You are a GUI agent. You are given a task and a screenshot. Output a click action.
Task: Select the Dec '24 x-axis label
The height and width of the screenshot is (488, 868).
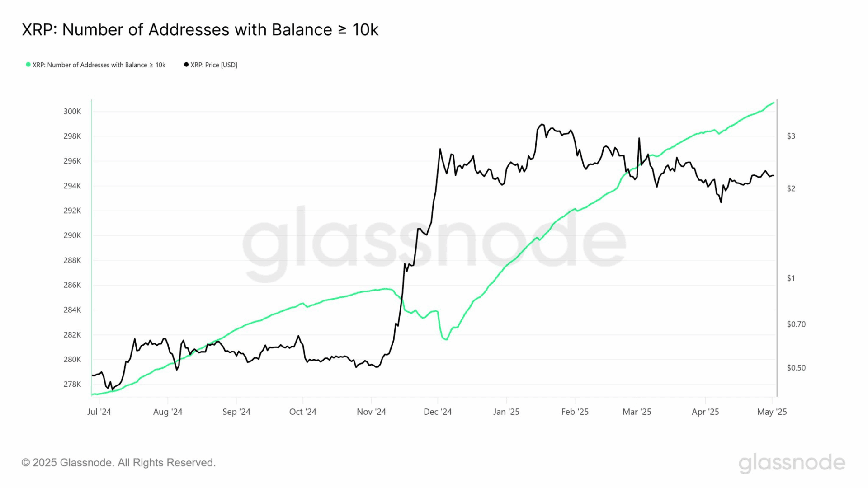(437, 412)
